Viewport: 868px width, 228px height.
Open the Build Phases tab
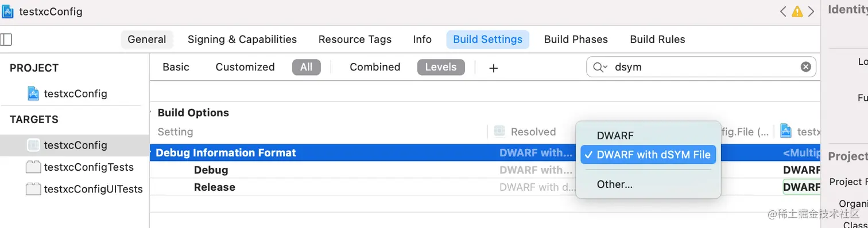pyautogui.click(x=576, y=40)
